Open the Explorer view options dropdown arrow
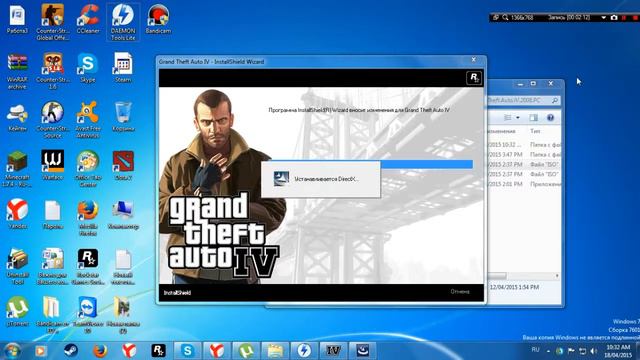Screen dimensions: 640x360 [518, 118]
